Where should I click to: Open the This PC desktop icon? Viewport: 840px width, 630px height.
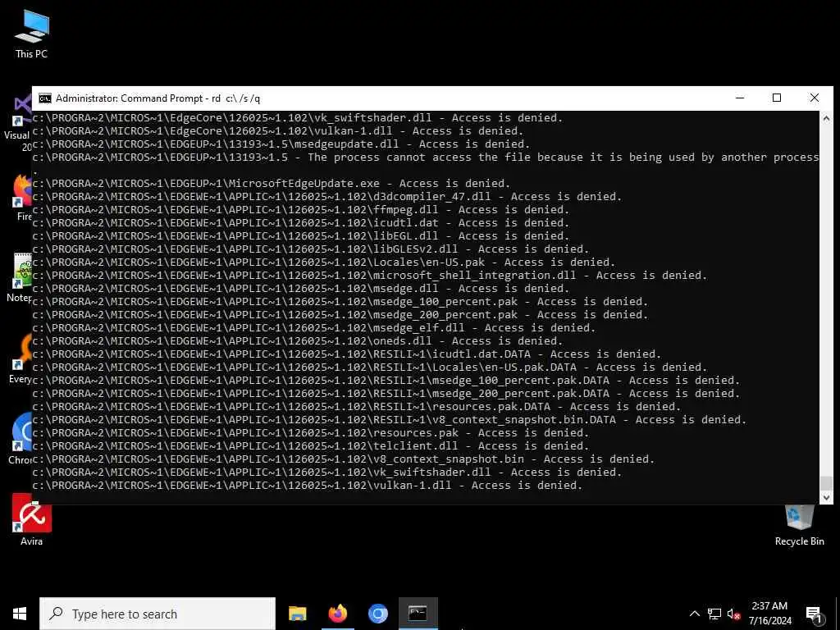[32, 33]
